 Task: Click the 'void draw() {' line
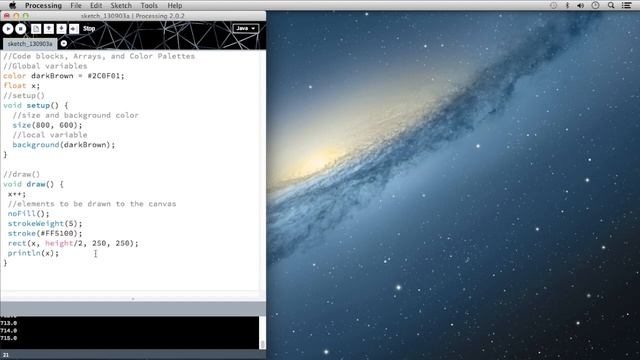point(33,184)
